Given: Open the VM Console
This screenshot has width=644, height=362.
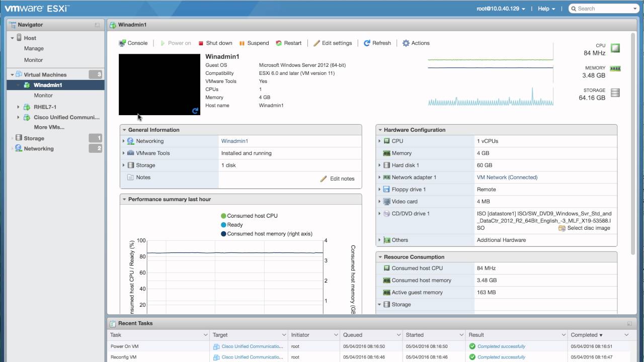Looking at the screenshot, I should point(133,43).
